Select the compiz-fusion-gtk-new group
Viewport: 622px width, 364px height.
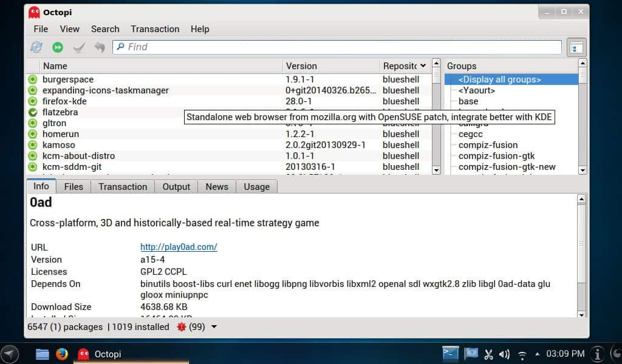click(507, 167)
